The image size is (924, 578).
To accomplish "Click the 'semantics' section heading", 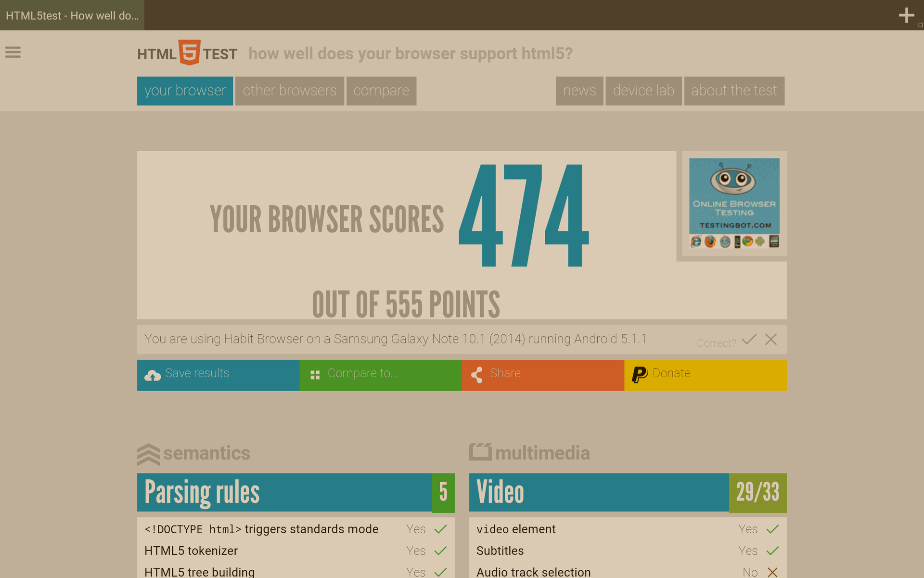I will 206,453.
